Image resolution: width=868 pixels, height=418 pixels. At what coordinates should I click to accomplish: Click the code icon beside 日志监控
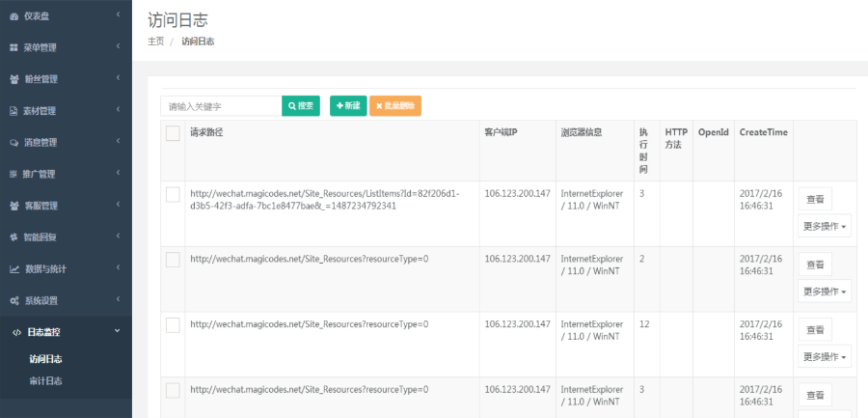click(16, 333)
